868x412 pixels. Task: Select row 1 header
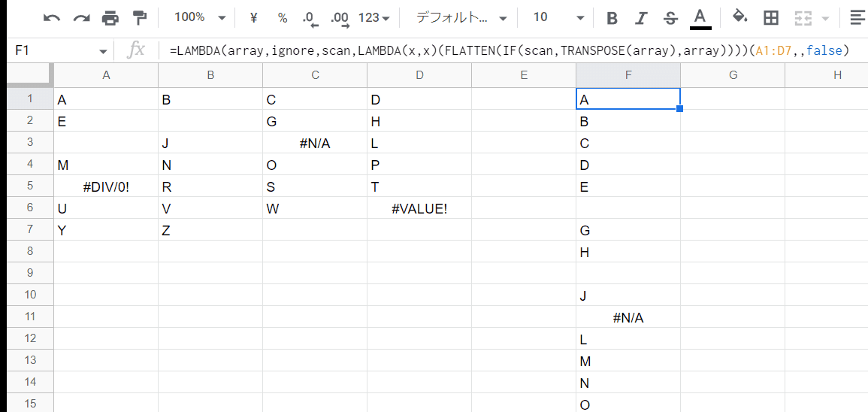(31, 98)
